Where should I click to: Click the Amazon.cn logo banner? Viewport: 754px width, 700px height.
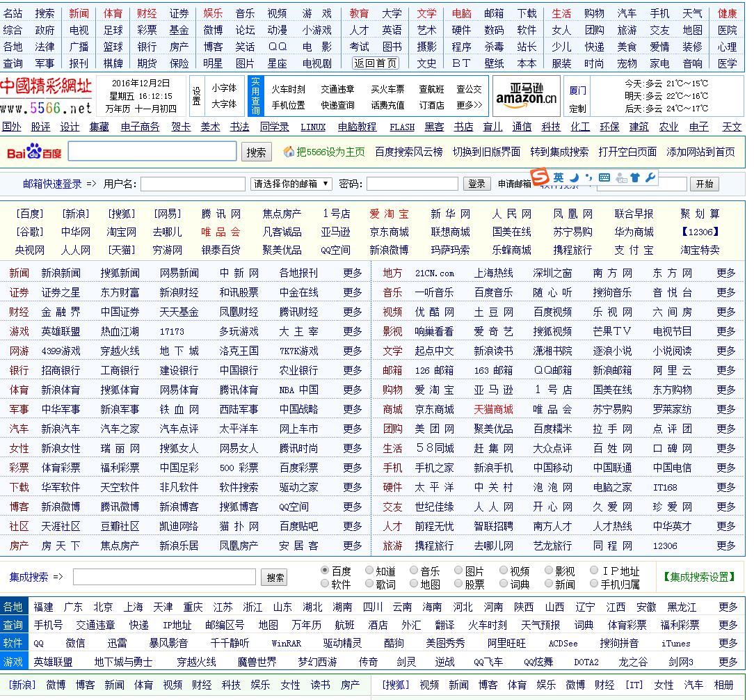click(x=526, y=95)
